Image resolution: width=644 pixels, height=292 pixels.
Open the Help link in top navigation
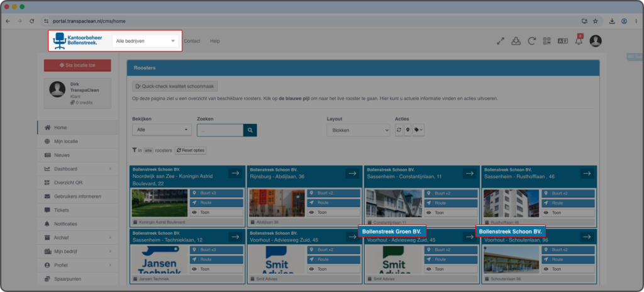pyautogui.click(x=215, y=41)
